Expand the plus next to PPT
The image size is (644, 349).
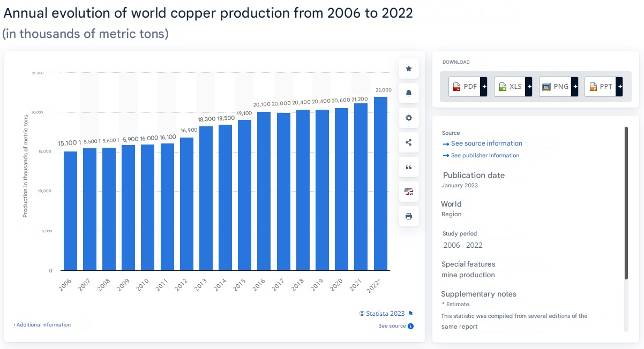[619, 87]
